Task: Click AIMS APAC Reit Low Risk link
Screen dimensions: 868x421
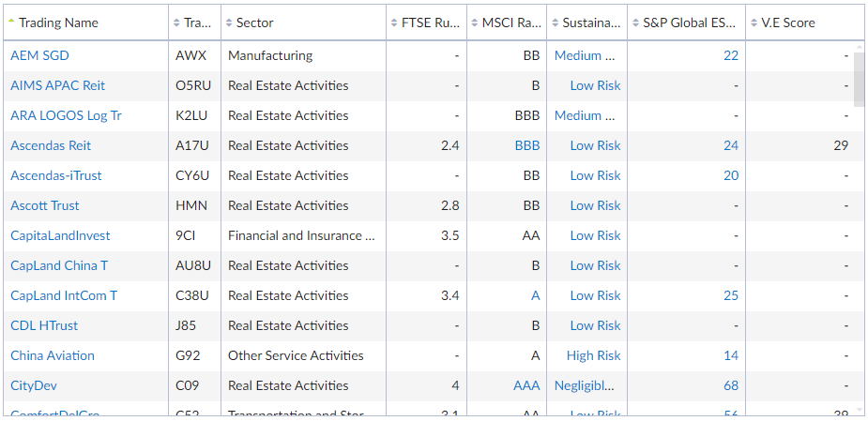Action: click(x=595, y=85)
